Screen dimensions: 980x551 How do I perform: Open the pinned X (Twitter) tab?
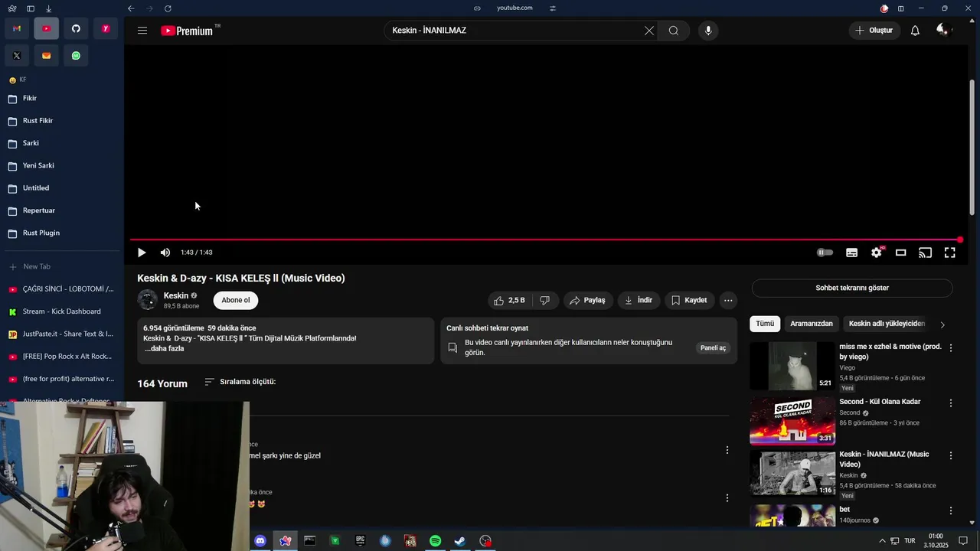click(x=17, y=55)
